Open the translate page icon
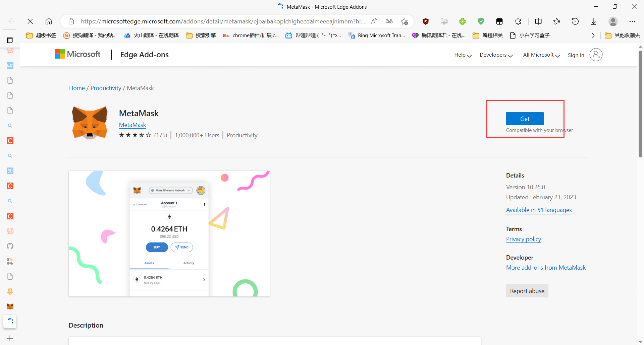Image resolution: width=644 pixels, height=345 pixels. 389,21
